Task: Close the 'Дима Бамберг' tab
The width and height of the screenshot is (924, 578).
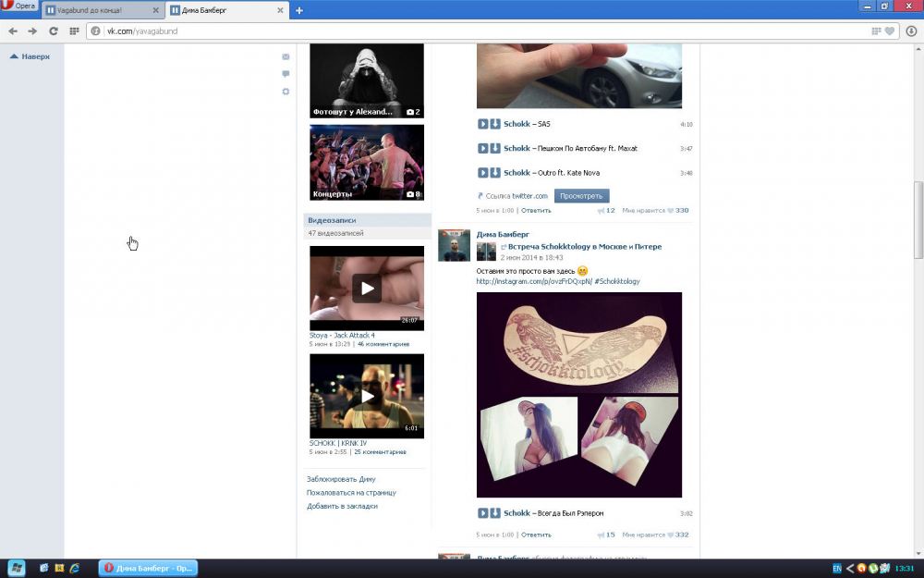Action: [x=280, y=10]
